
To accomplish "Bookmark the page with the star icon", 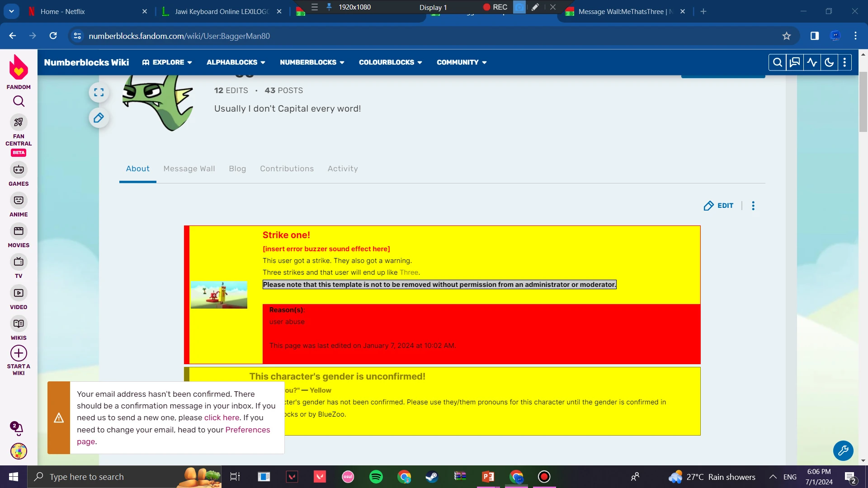I will pos(787,36).
